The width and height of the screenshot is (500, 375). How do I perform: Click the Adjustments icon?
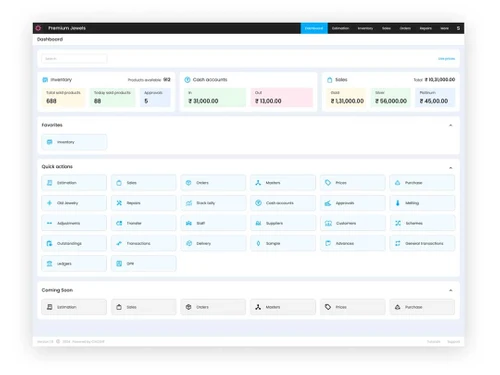click(49, 223)
